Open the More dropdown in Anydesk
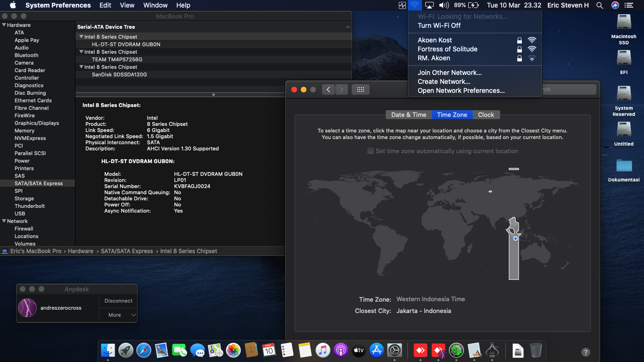 [118, 315]
